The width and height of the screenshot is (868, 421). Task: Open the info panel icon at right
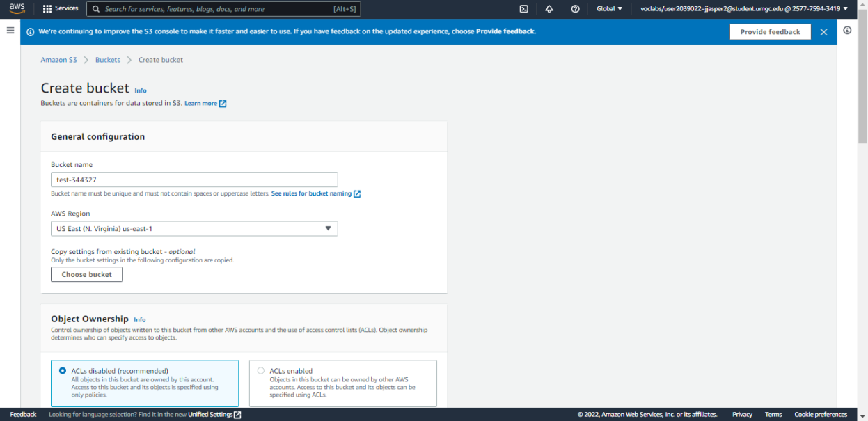[x=847, y=31]
